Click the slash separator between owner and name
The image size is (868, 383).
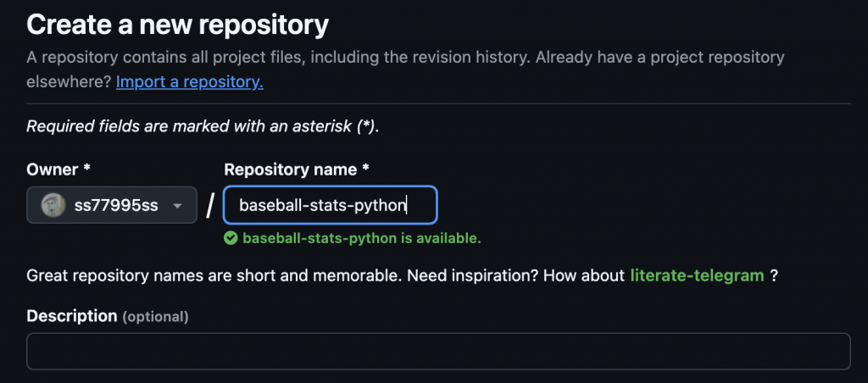coord(210,206)
